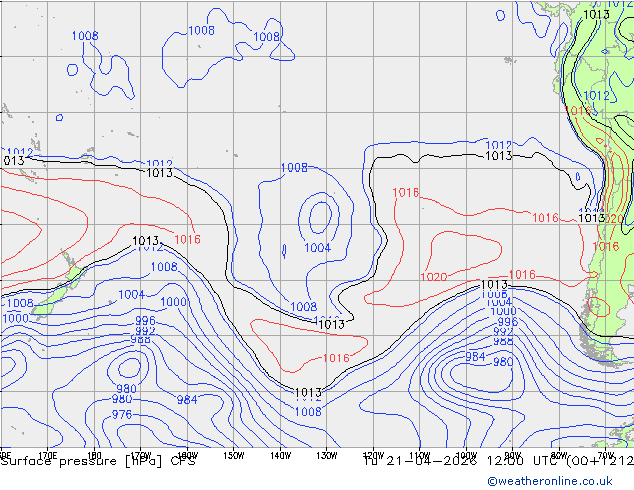Click the 180 longitude axis label

coord(94,455)
